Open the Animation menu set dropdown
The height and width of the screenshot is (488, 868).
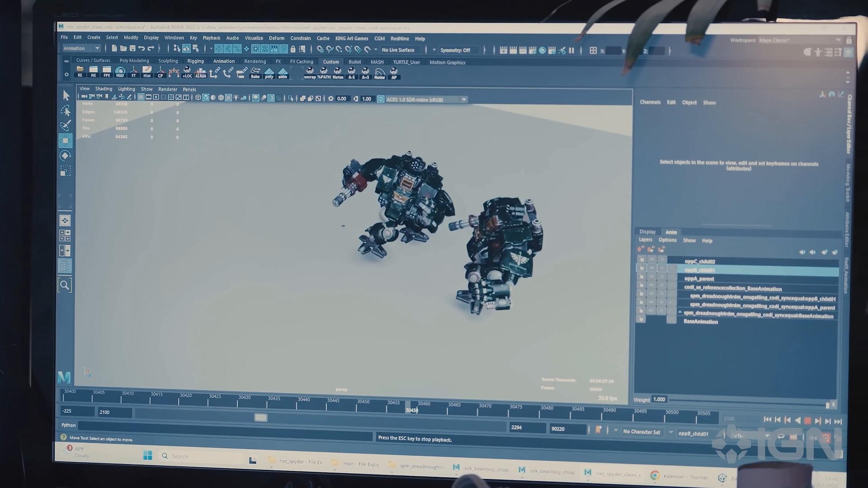[82, 48]
